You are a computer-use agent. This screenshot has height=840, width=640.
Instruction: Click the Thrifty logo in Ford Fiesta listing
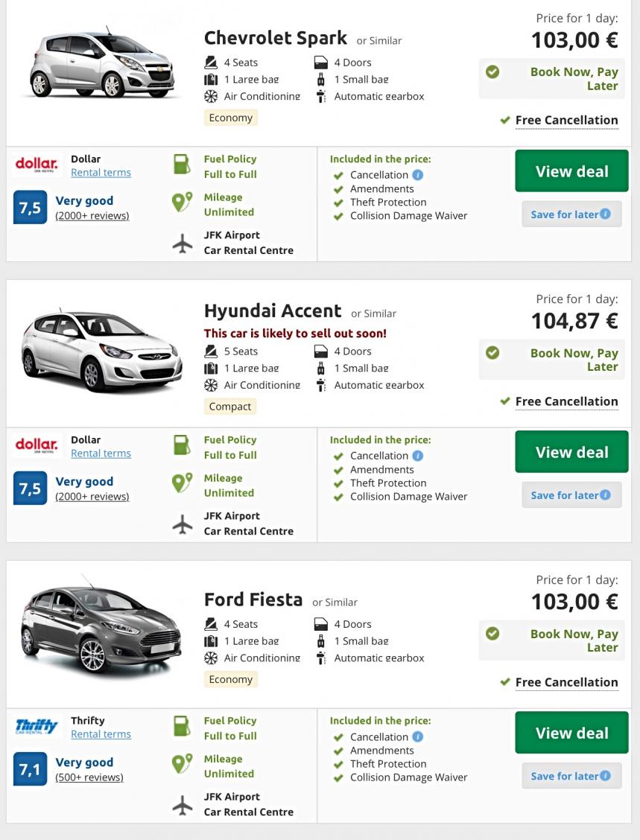tap(37, 726)
